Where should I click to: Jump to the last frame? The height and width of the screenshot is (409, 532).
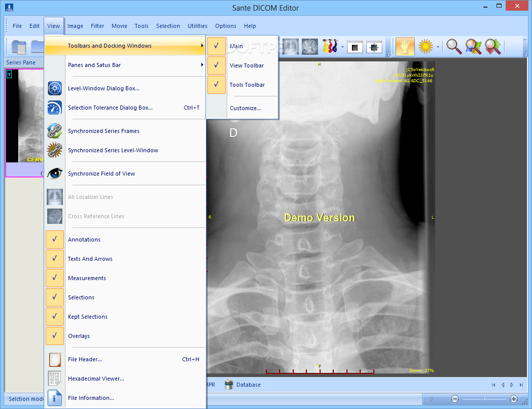(x=521, y=385)
